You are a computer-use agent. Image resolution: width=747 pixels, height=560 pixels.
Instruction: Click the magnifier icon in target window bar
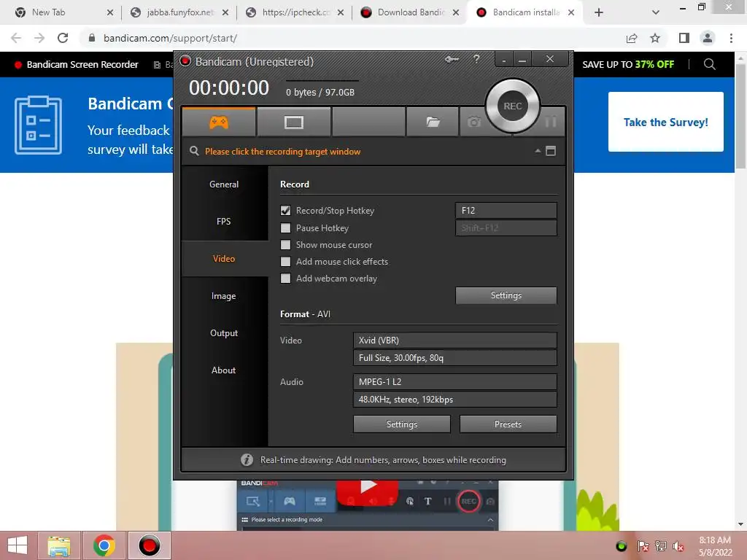[x=194, y=151]
